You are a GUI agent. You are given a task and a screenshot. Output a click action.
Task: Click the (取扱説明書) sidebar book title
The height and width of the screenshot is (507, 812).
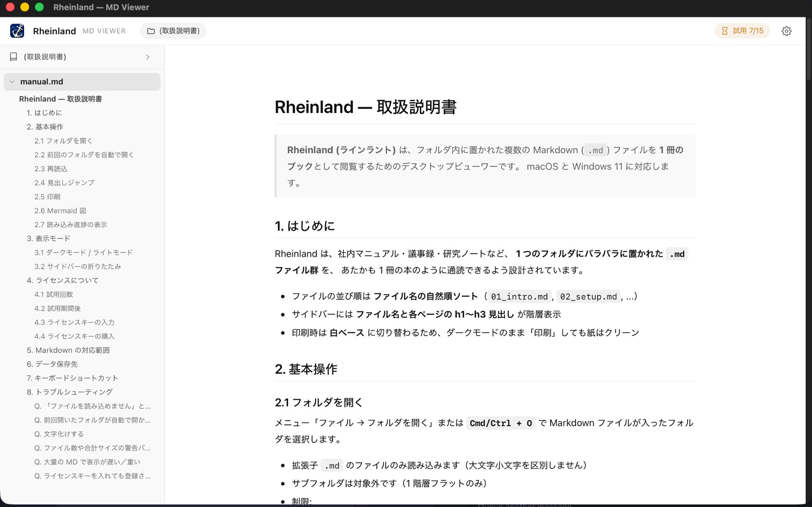pyautogui.click(x=45, y=57)
